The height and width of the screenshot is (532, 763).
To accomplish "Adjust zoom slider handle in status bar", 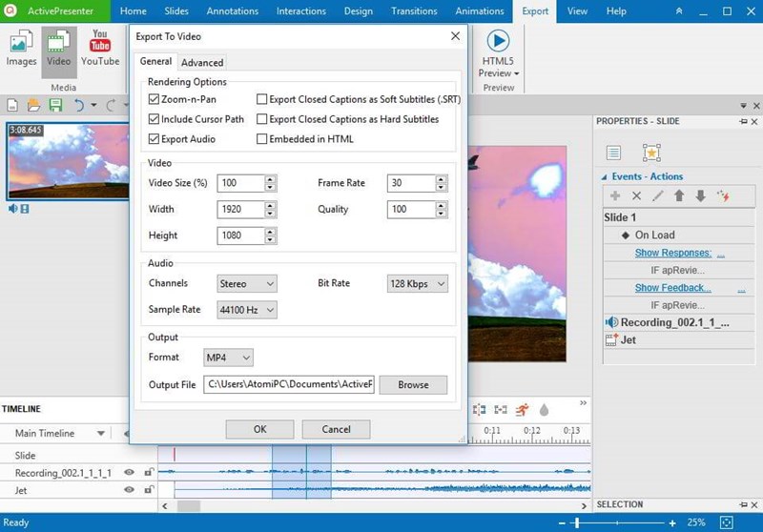I will pyautogui.click(x=577, y=523).
